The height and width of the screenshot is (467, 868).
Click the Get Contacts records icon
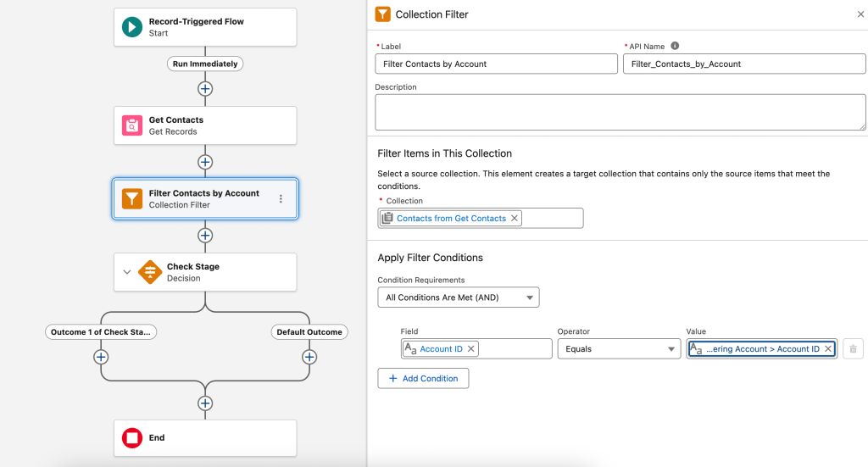[131, 125]
